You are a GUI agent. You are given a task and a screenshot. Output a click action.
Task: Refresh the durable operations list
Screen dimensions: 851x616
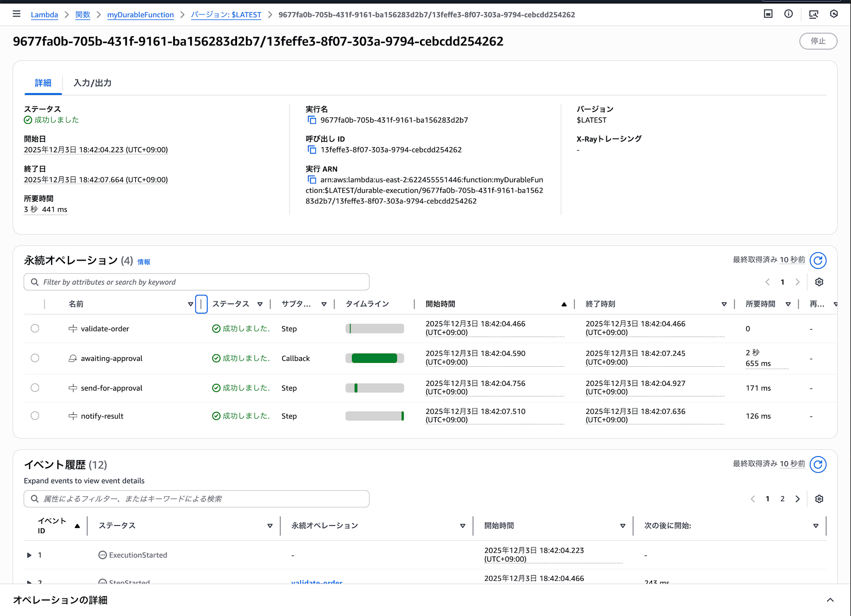tap(817, 260)
